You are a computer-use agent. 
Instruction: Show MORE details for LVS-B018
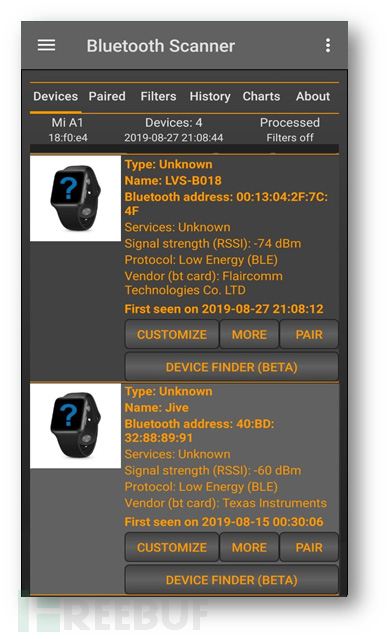coord(249,335)
